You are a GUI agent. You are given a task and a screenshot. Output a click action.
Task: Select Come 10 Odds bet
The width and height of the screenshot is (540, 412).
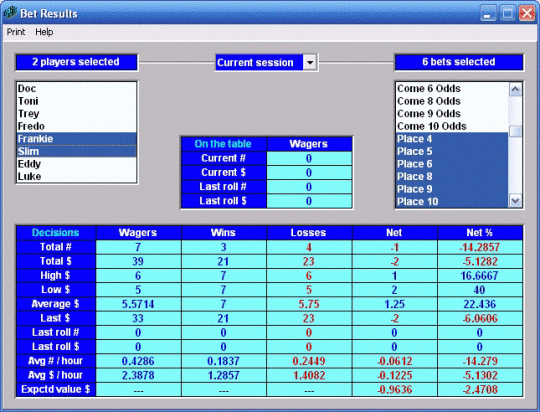tap(452, 126)
